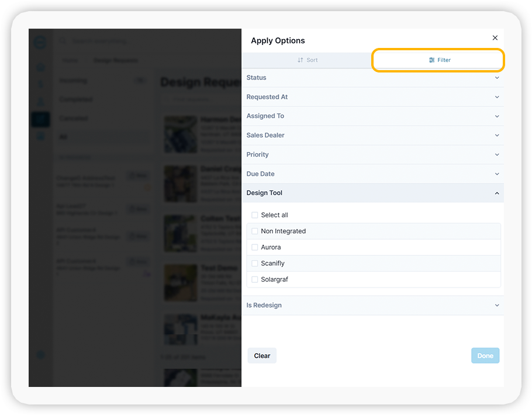Open the billing dollar icon in sidebar
This screenshot has height=415, width=532.
tap(41, 82)
